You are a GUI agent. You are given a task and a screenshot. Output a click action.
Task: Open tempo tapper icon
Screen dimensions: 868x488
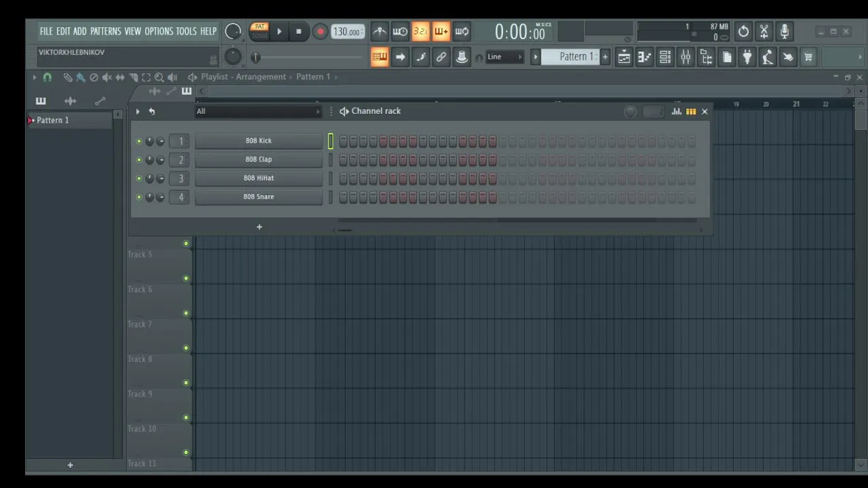pos(768,57)
